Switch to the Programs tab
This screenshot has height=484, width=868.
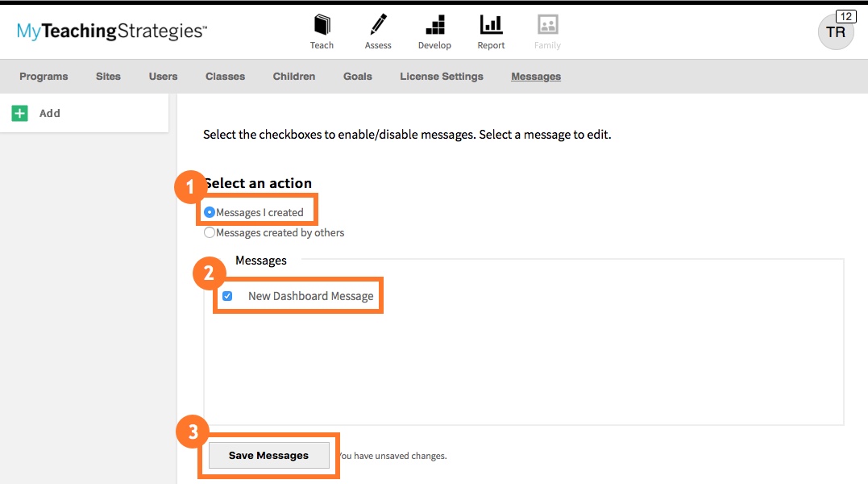(44, 76)
